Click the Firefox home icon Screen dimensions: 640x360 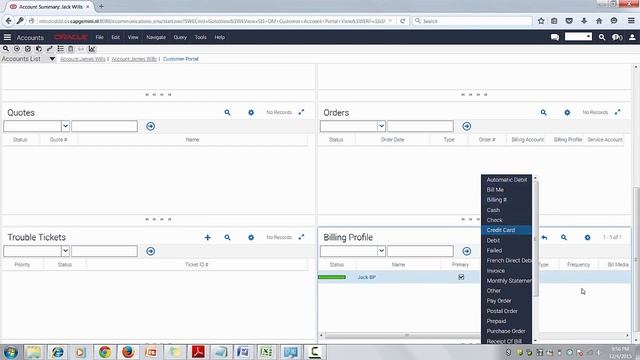[599, 21]
